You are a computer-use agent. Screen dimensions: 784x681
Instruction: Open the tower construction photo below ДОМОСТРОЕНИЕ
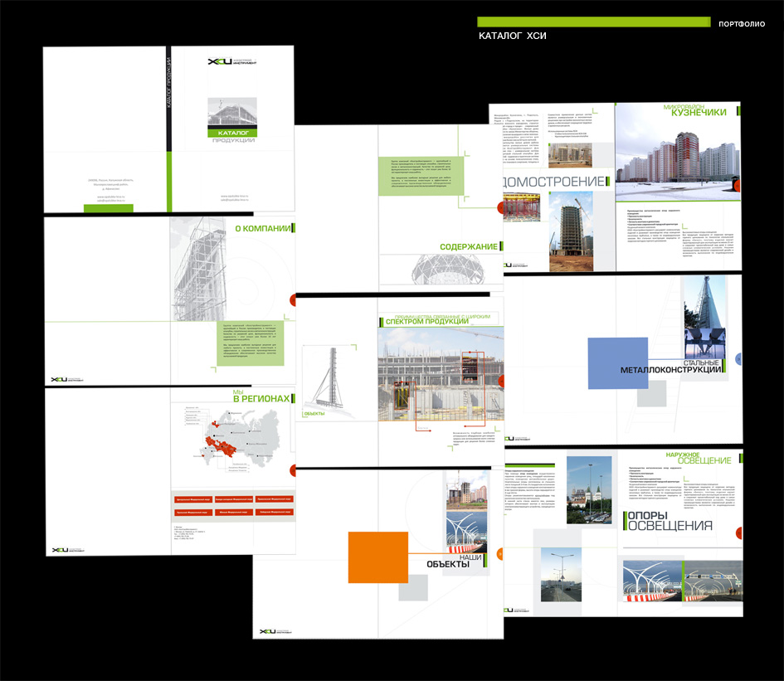pos(571,231)
